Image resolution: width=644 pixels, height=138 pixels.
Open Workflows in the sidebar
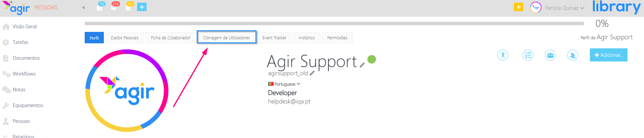click(x=24, y=74)
